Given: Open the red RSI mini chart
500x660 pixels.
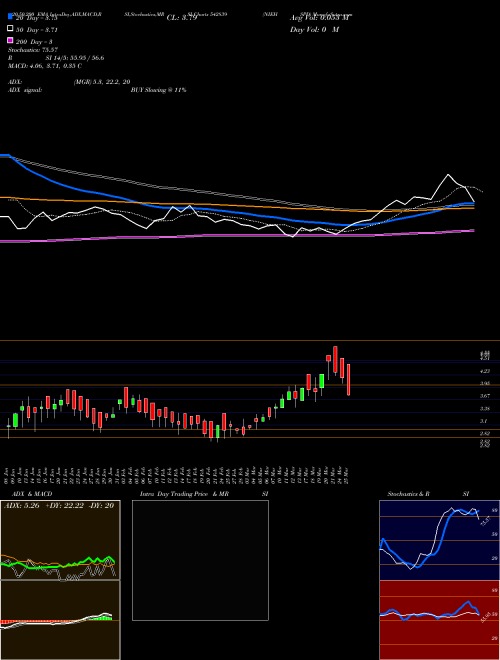Looking at the screenshot, I should 439,620.
